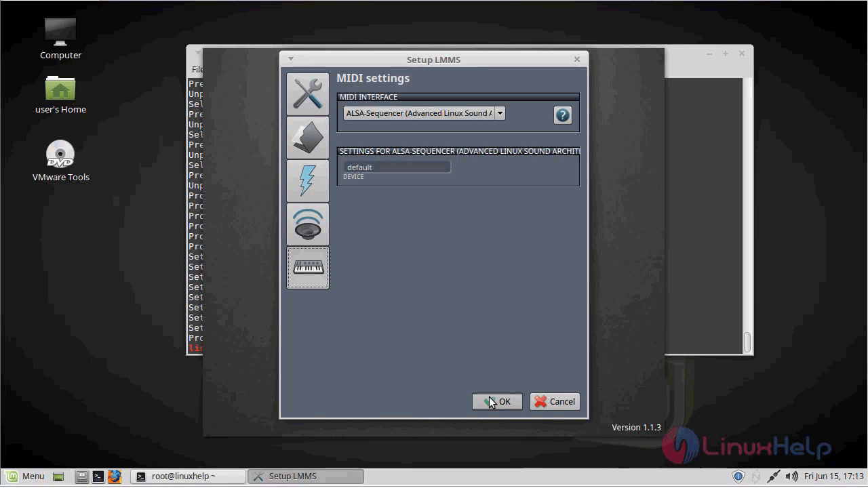Click the show desktop panel icon

[x=58, y=476]
